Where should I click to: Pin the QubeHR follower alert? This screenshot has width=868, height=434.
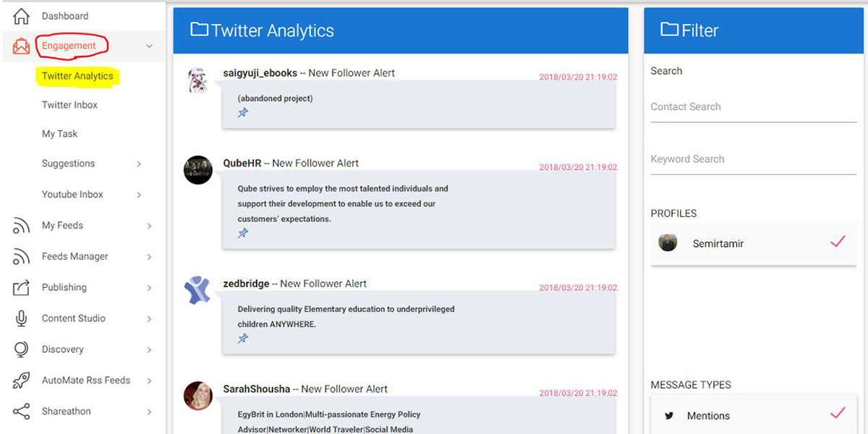pyautogui.click(x=243, y=233)
